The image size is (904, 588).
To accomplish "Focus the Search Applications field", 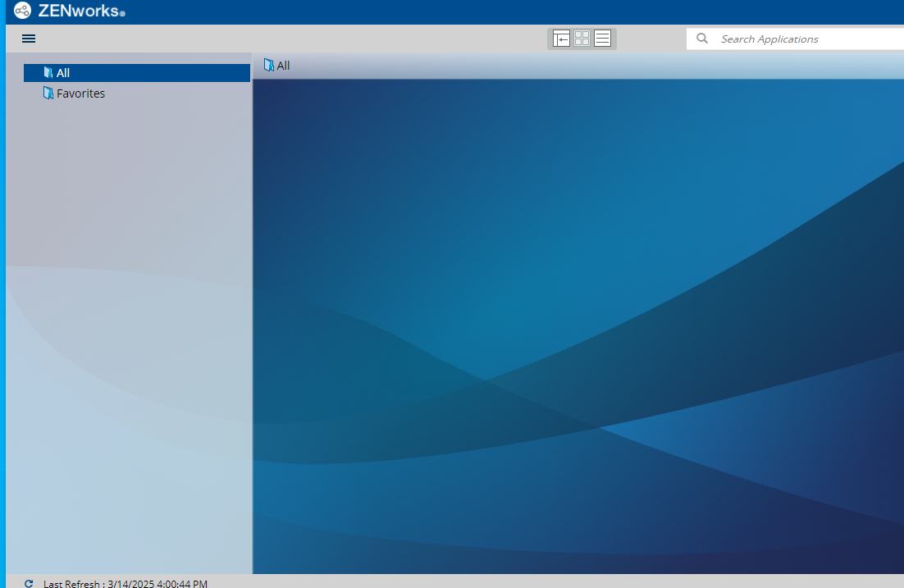I will click(x=804, y=39).
